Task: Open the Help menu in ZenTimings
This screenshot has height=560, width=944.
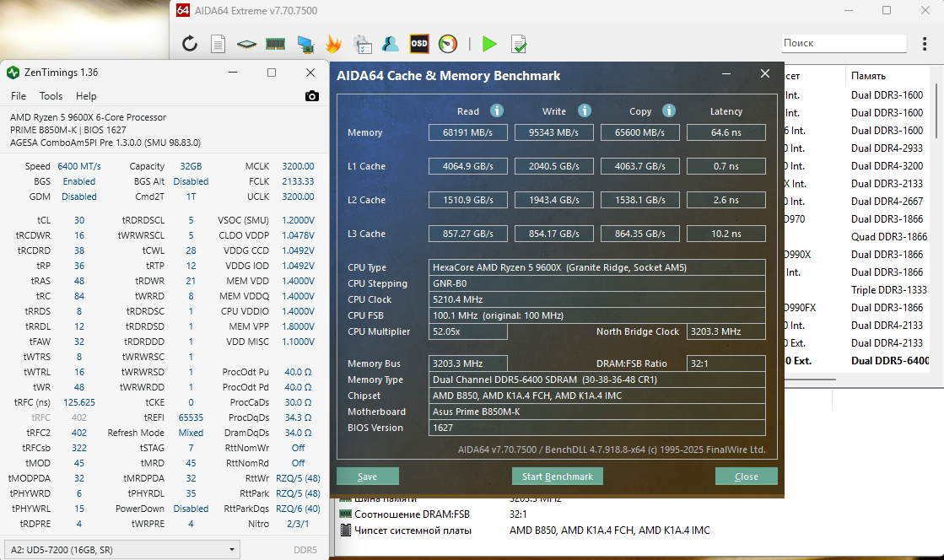Action: tap(86, 96)
